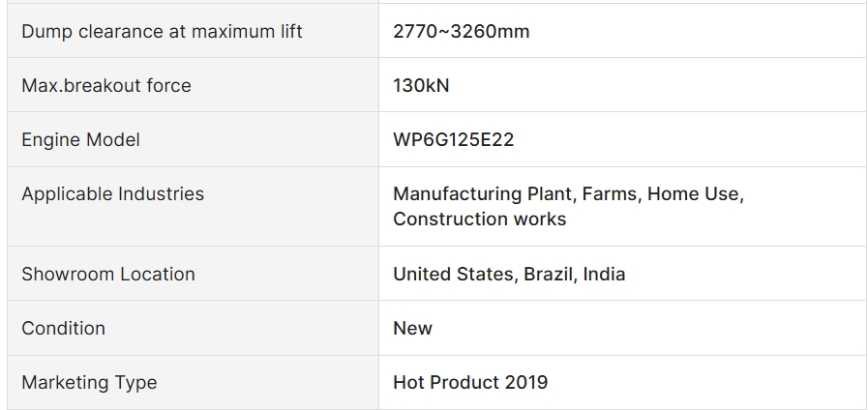868x410 pixels.
Task: Click the Max.breakout force label
Action: [106, 86]
